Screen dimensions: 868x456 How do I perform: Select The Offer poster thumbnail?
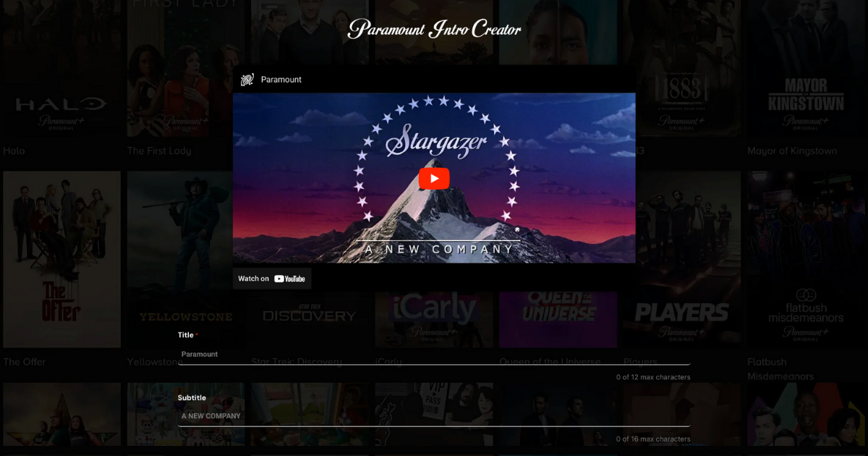(x=61, y=258)
